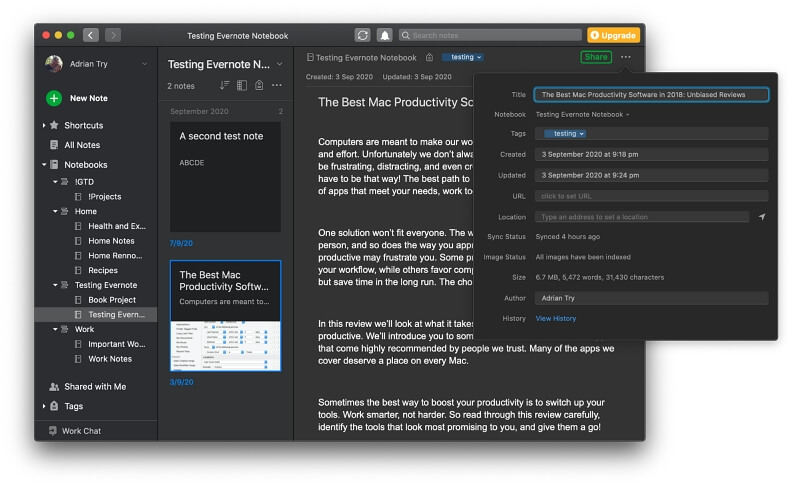Collapse the Home stack
The height and width of the screenshot is (487, 800).
55,211
